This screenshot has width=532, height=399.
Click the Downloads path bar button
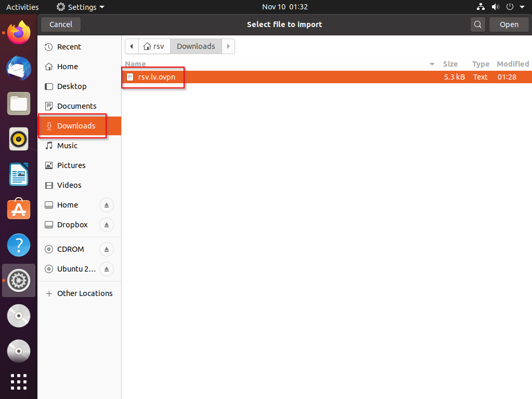(196, 46)
